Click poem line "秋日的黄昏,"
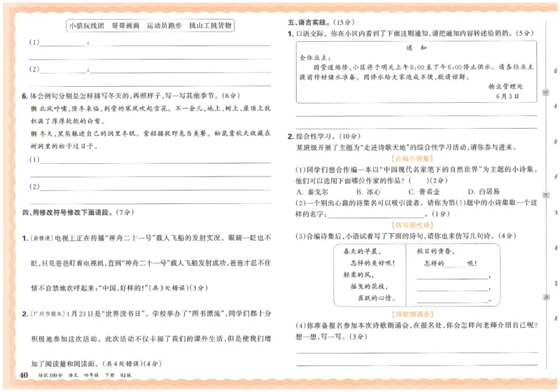This screenshot has width=560, height=392. point(435,252)
